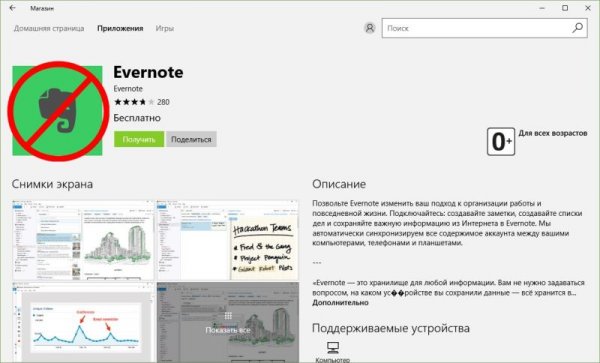This screenshot has height=363, width=600.
Task: Click the Evernote elephant app logo
Action: [57, 111]
